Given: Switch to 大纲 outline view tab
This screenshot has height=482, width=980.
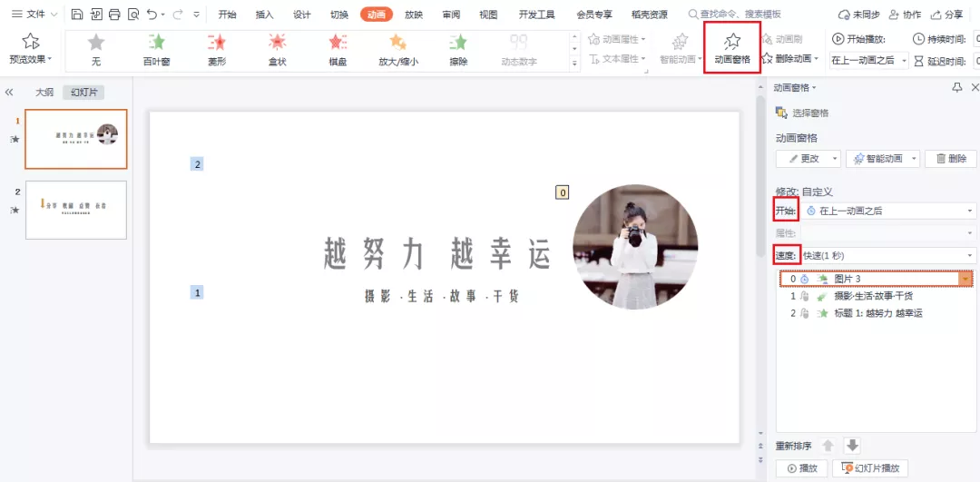Looking at the screenshot, I should click(x=44, y=93).
